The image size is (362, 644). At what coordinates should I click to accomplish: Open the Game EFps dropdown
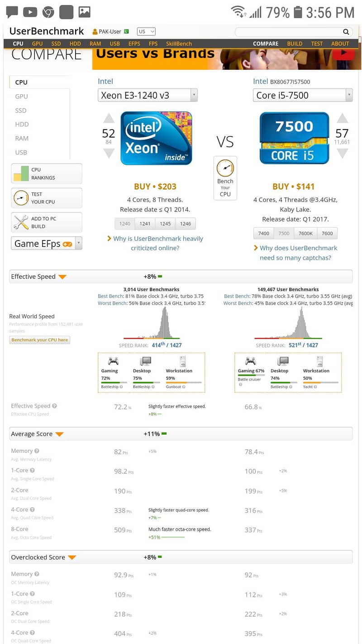(47, 243)
